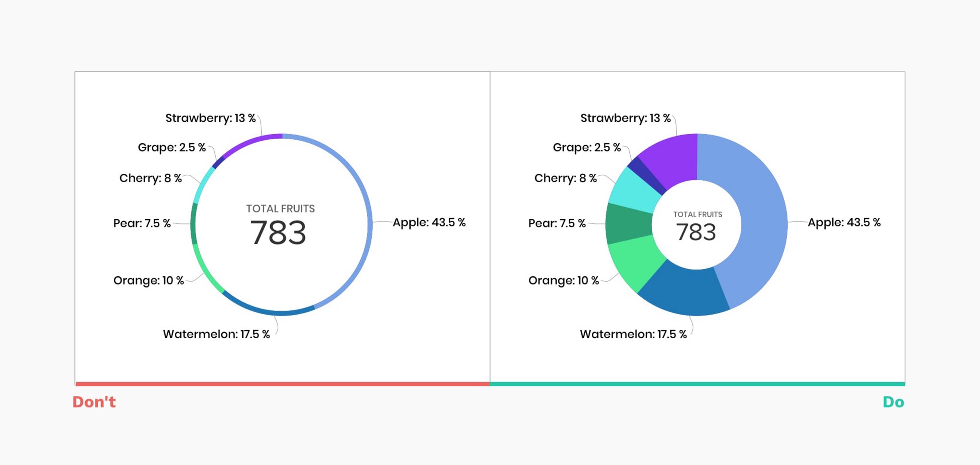The height and width of the screenshot is (465, 980).
Task: Click the red Don't caption
Action: (x=94, y=402)
